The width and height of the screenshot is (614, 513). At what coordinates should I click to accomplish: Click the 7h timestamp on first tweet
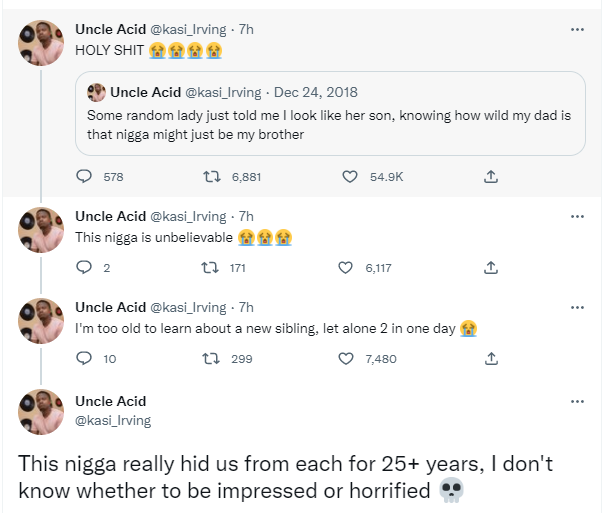point(247,30)
